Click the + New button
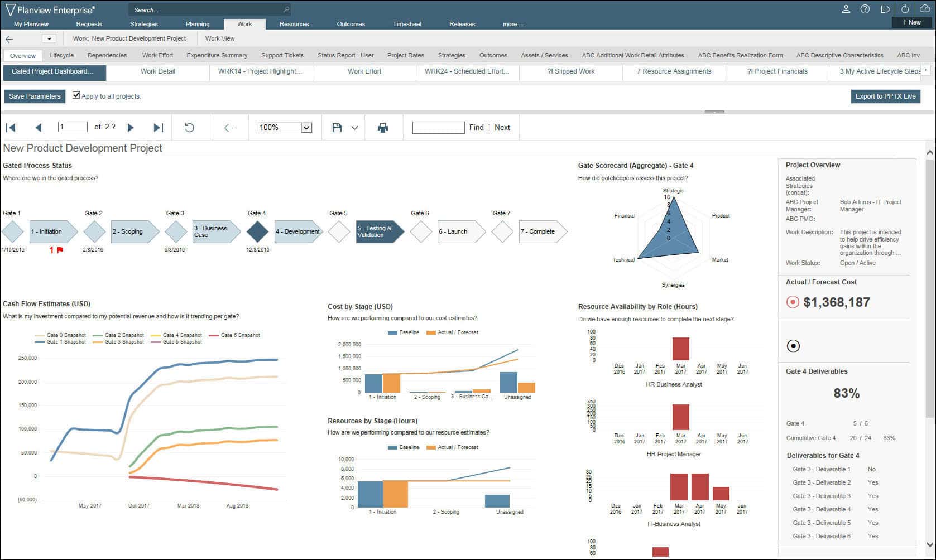 pos(911,23)
